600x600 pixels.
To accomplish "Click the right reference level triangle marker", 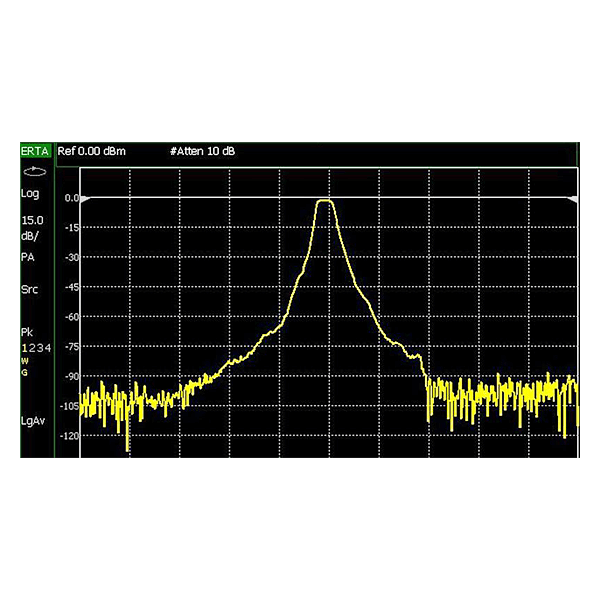I will (572, 199).
